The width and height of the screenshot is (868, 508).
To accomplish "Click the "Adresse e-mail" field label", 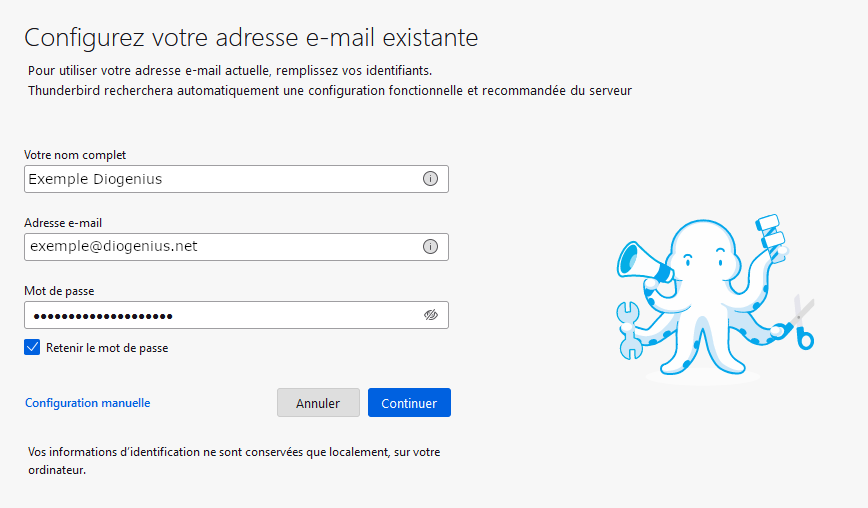I will point(63,223).
